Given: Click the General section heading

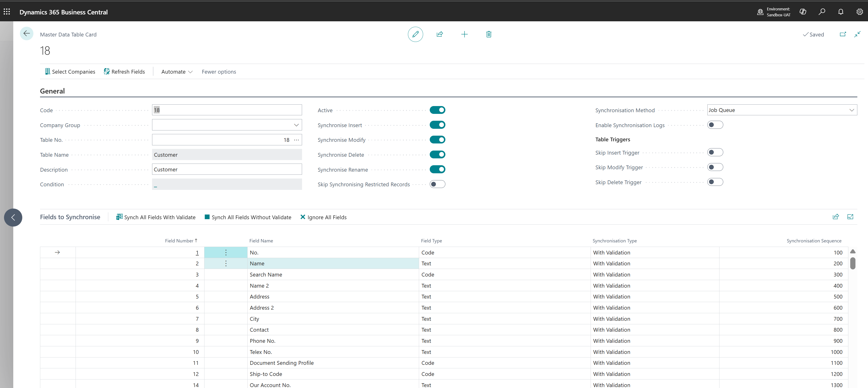Looking at the screenshot, I should 52,91.
